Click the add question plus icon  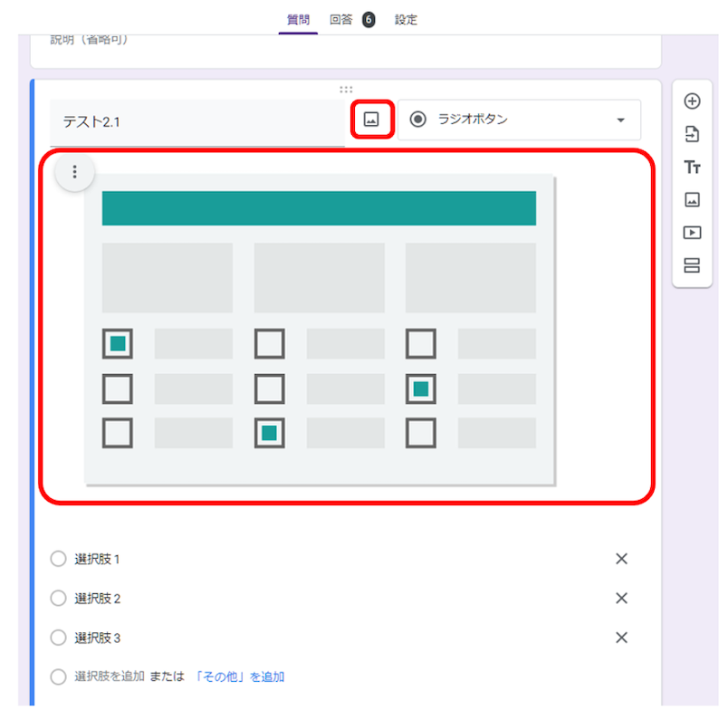pos(692,101)
